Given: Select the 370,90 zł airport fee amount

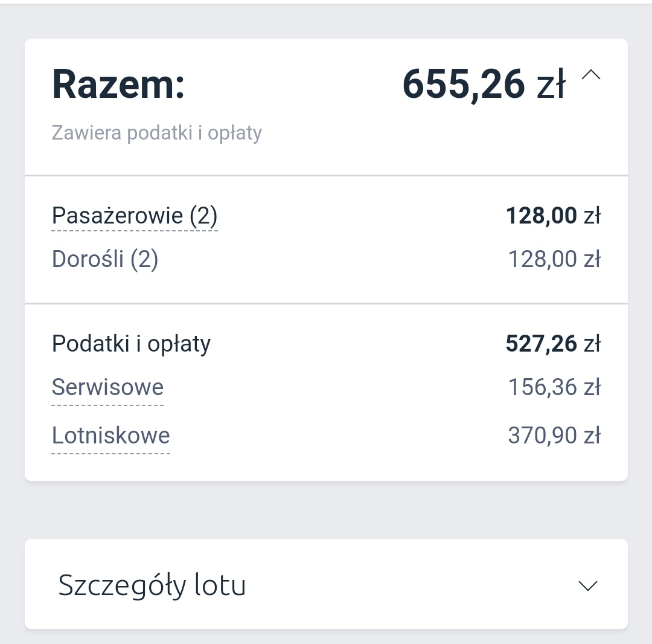Looking at the screenshot, I should click(554, 436).
